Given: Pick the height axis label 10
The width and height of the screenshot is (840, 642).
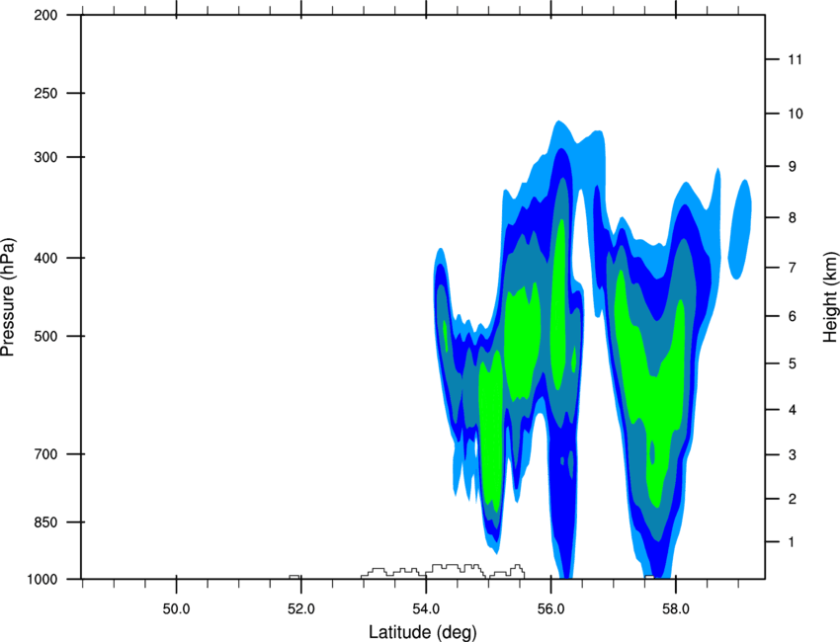Looking at the screenshot, I should click(796, 114).
